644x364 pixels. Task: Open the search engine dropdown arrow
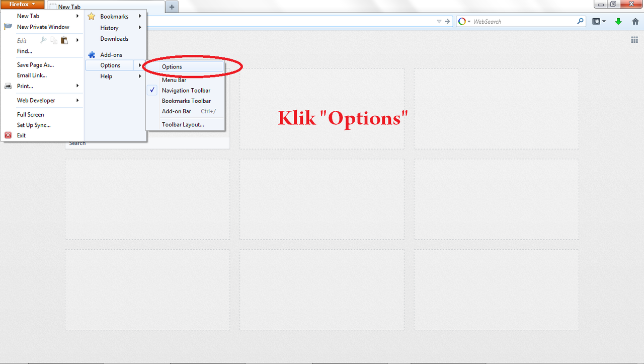click(x=469, y=22)
